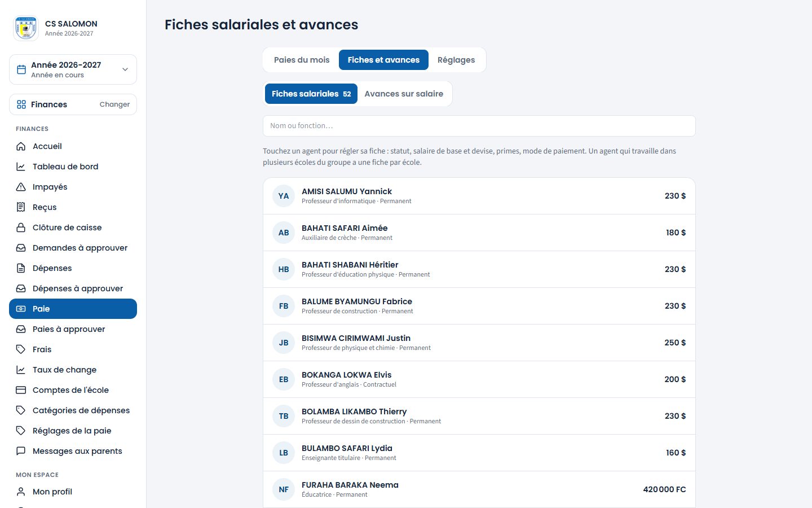Click FURAHA BARAKA Neema's name
812x508 pixels.
(350, 485)
